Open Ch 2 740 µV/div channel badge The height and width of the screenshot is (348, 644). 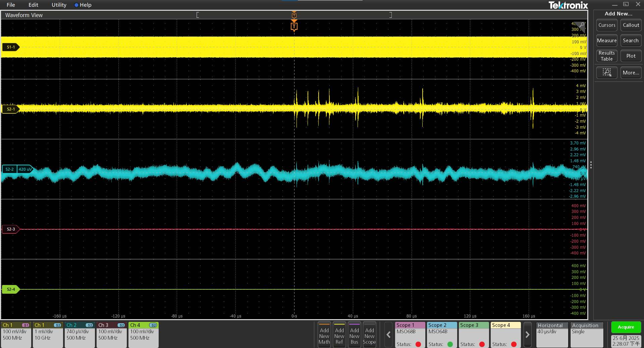click(x=79, y=335)
